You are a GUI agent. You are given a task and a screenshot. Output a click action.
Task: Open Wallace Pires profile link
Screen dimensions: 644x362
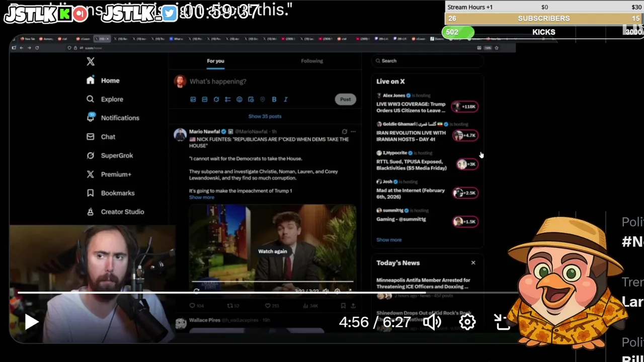click(x=204, y=320)
